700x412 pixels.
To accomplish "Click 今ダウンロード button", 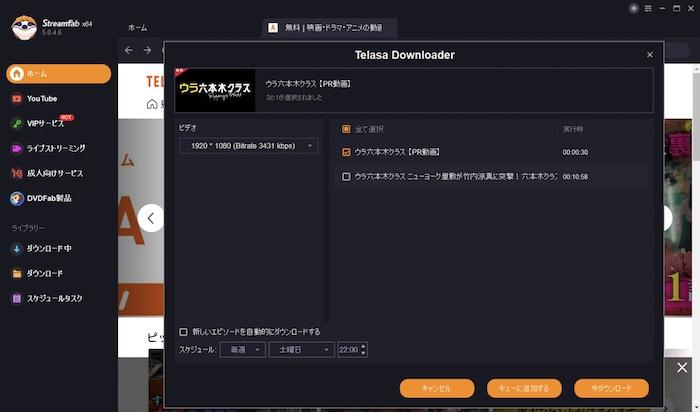I will click(611, 388).
